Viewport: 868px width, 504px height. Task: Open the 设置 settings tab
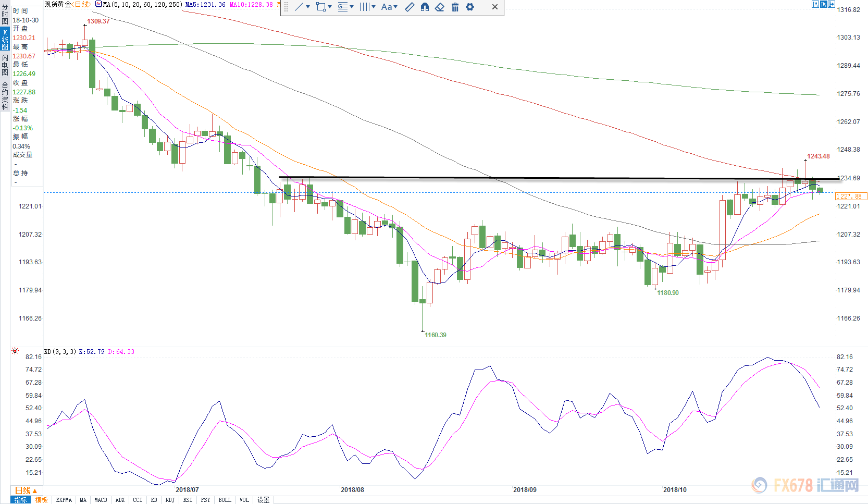264,500
